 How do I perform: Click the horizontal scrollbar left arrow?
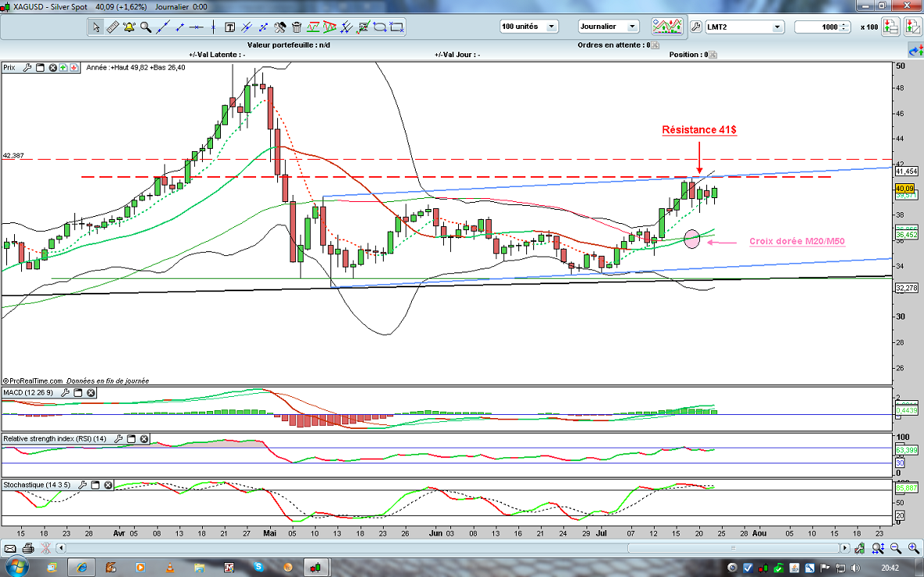point(60,548)
